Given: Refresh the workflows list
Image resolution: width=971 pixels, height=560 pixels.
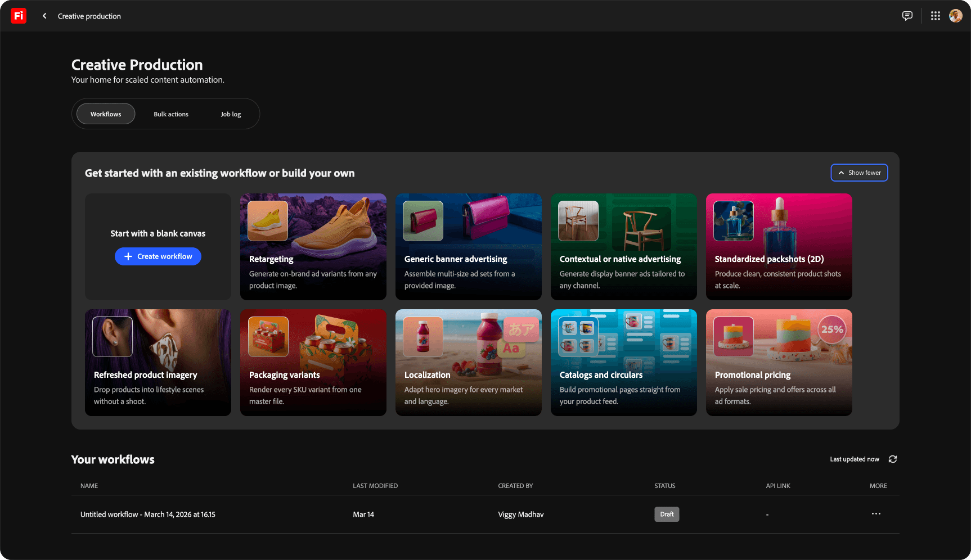Looking at the screenshot, I should pos(893,459).
